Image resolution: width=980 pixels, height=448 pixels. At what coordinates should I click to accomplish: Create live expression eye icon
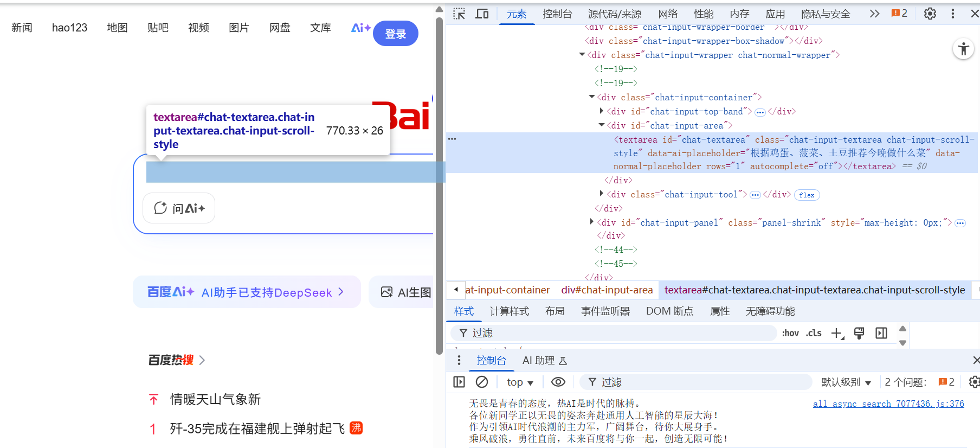click(x=558, y=382)
